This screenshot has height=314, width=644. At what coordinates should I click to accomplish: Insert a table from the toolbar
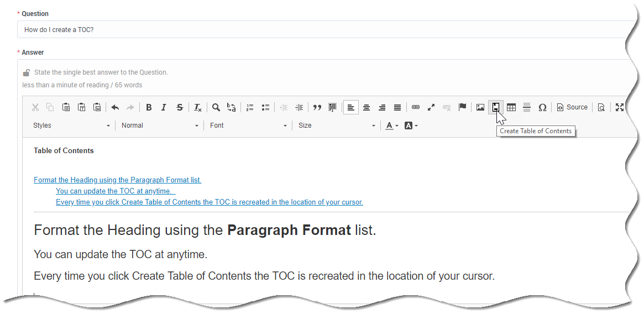tap(511, 107)
